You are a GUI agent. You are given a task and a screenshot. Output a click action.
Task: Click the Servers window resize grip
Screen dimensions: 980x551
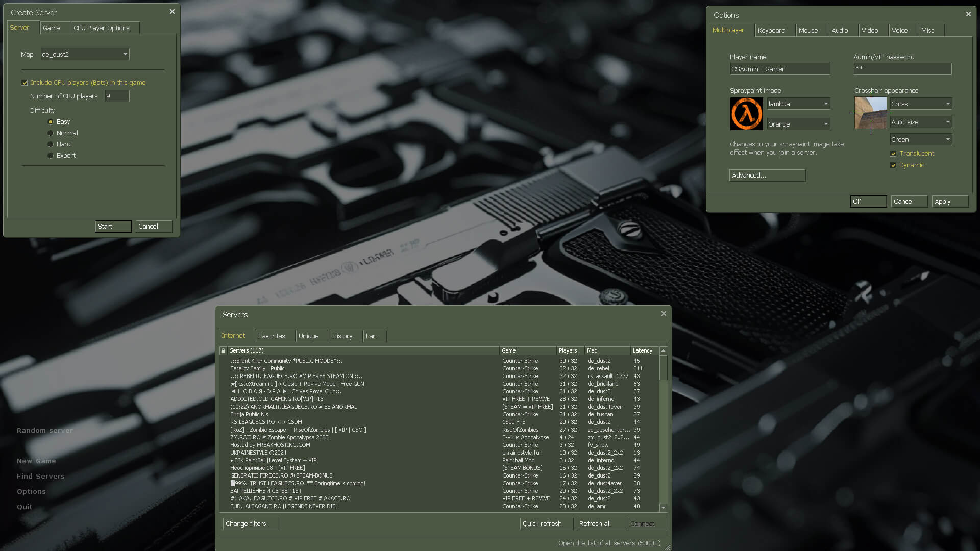point(667,547)
